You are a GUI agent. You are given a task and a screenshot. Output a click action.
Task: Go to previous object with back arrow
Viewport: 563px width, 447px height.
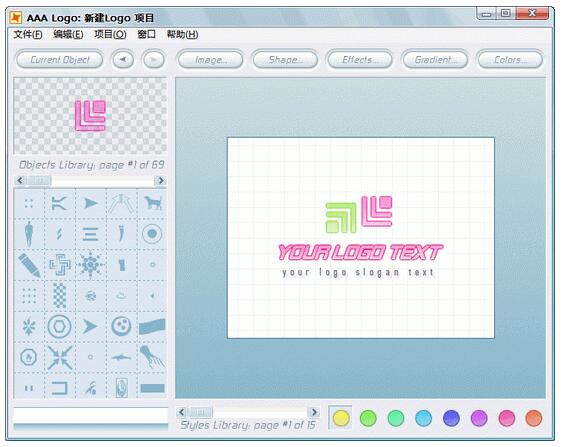coord(123,60)
